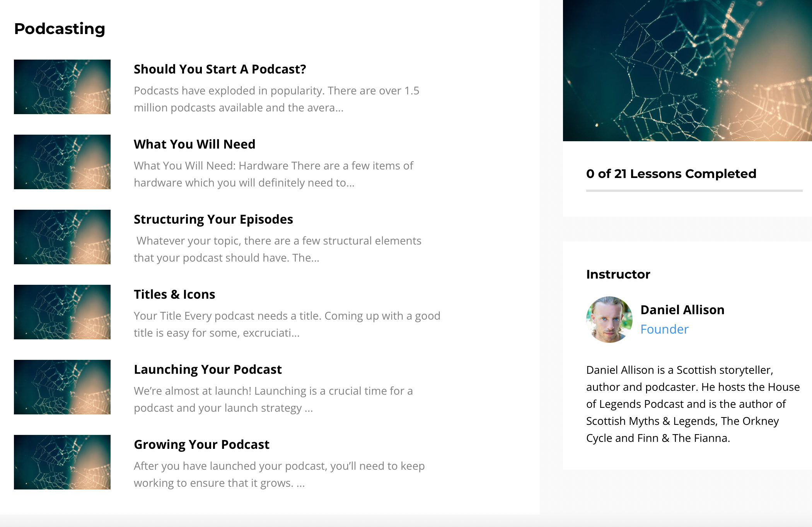The image size is (812, 527).
Task: Click thumbnail beside Growing Your Podcast
Action: coord(62,462)
